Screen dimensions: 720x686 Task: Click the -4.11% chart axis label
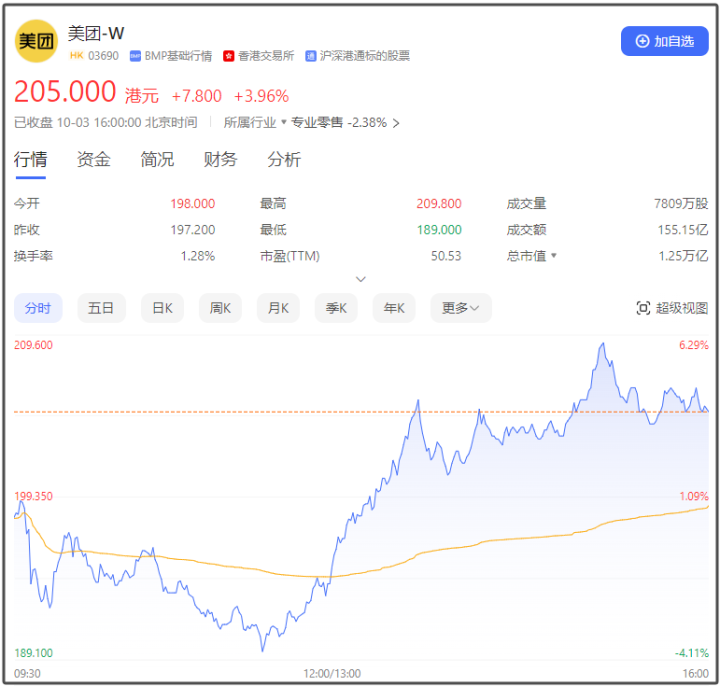coord(692,652)
